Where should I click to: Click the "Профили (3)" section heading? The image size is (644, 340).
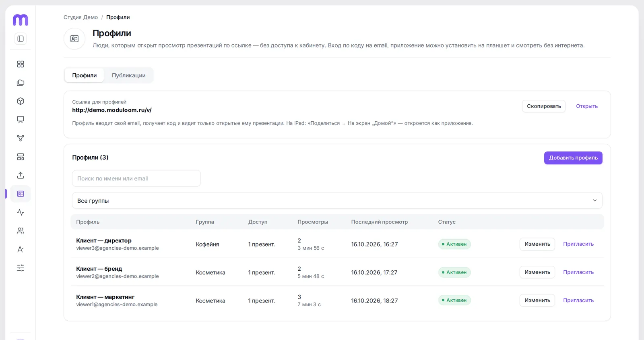coord(90,158)
